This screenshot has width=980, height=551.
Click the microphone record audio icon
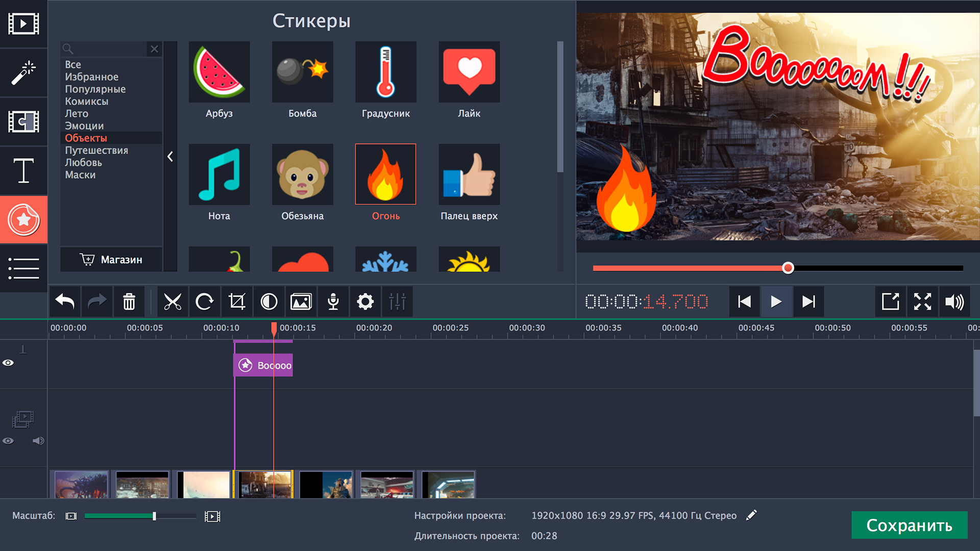(333, 302)
